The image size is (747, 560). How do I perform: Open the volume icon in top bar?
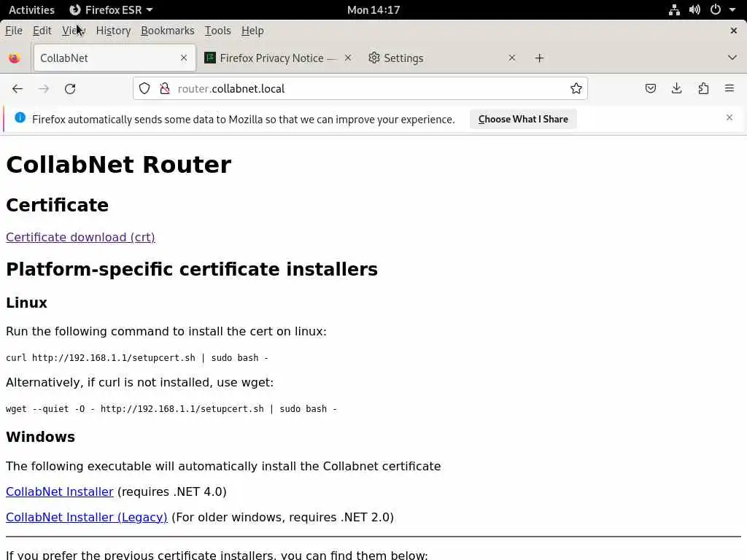694,9
